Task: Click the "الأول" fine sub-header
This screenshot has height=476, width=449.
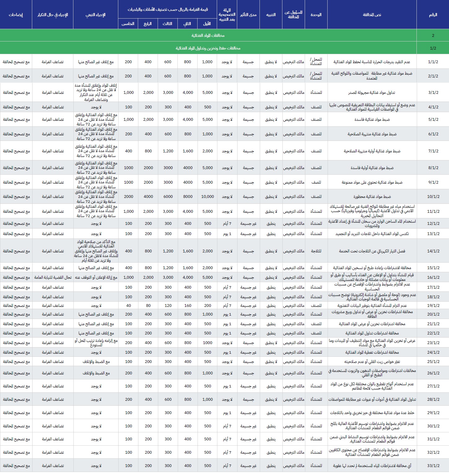Action: point(207,24)
